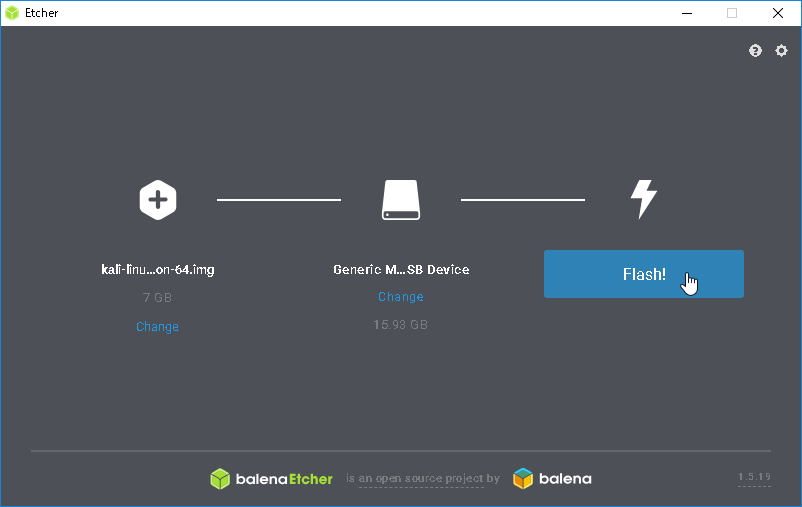Image resolution: width=802 pixels, height=507 pixels.
Task: Open the 'is an open source project by' link
Action: click(422, 478)
